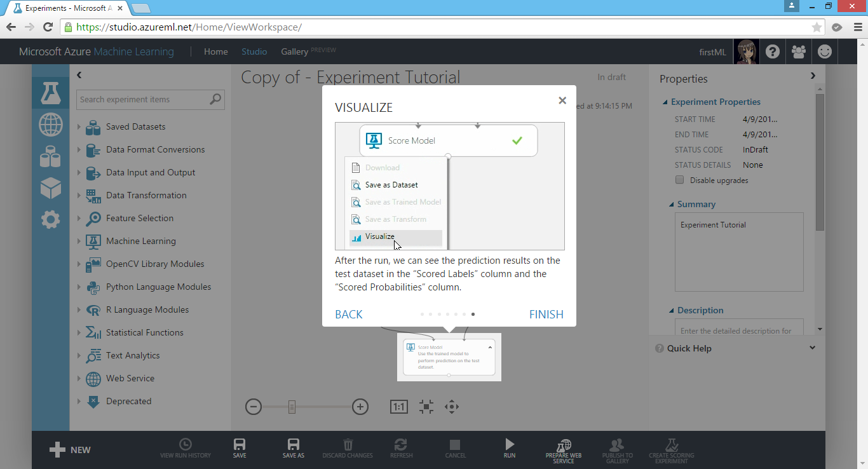Open the Settings gear icon in sidebar

click(51, 220)
